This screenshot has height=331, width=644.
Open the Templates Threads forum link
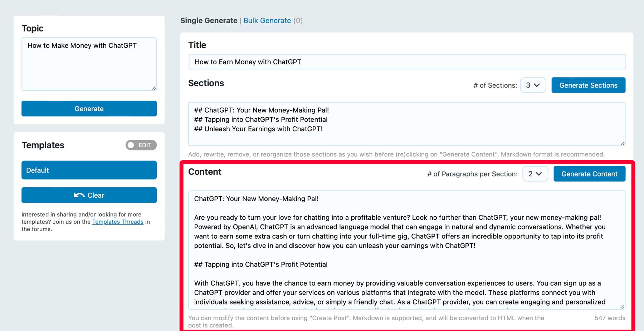click(x=118, y=222)
